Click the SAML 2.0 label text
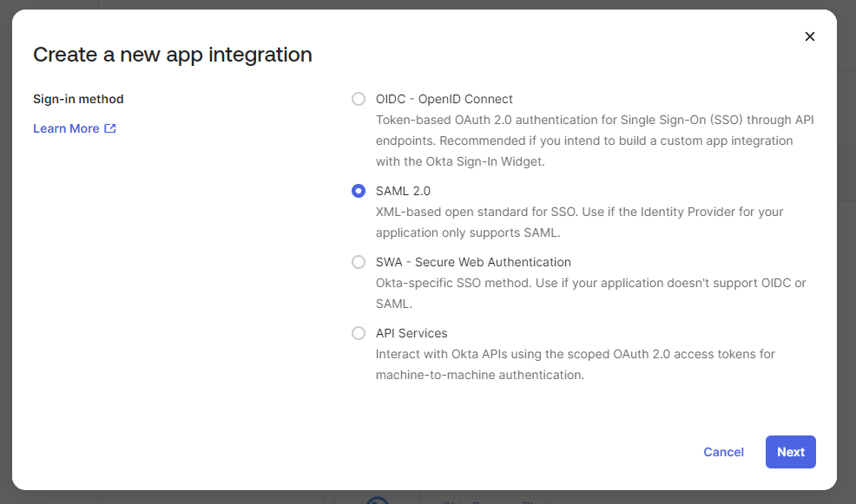 [x=403, y=190]
